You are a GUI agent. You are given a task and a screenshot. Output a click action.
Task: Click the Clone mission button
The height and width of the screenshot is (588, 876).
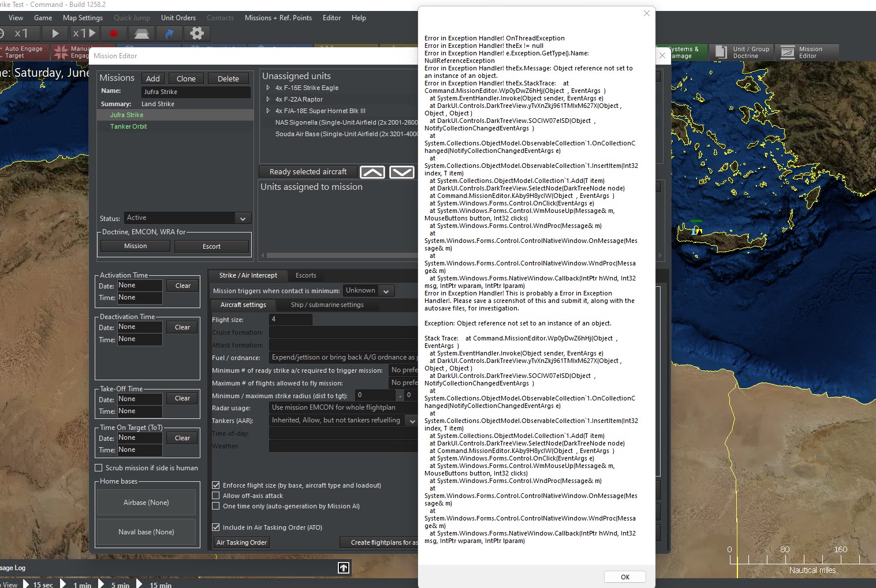pos(186,78)
